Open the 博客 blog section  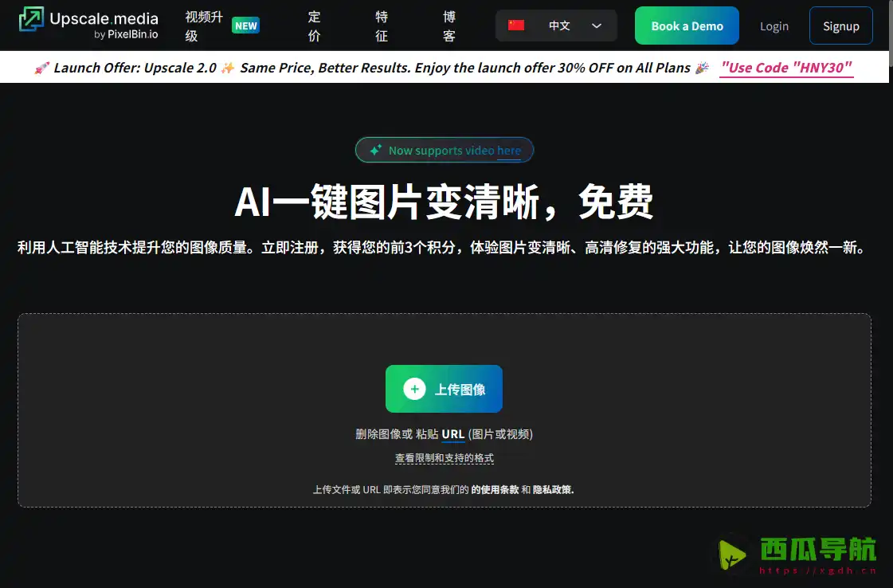click(x=448, y=25)
